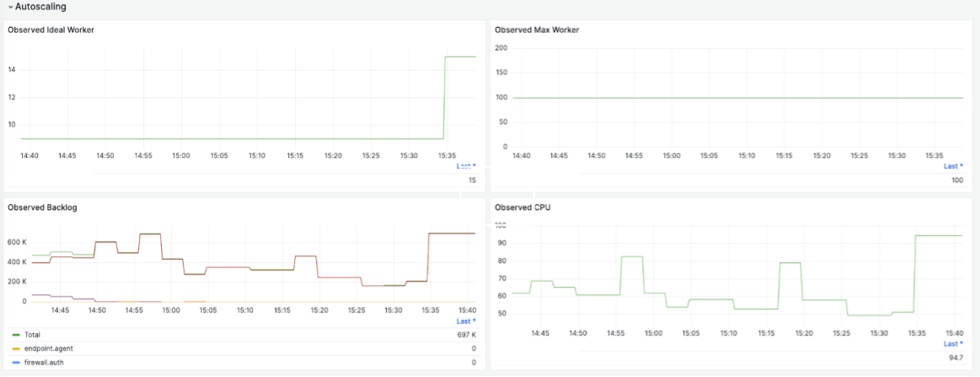Click the 697 K Total legend value
This screenshot has height=377, width=980.
(x=466, y=335)
